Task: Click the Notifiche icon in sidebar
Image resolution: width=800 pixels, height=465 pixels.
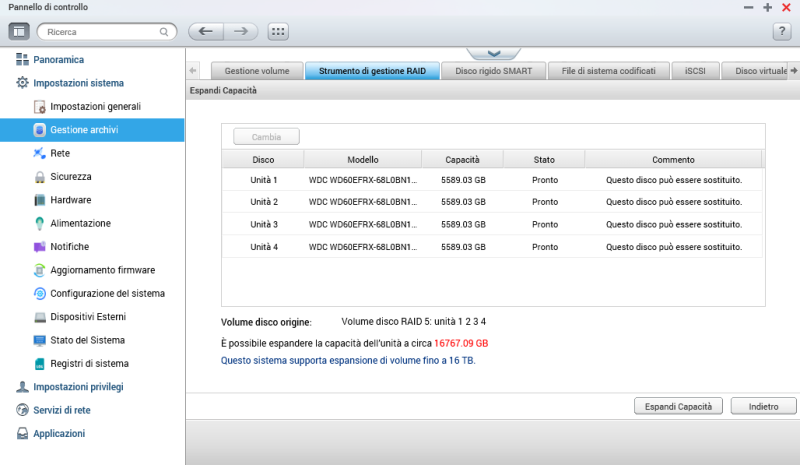Action: 40,246
